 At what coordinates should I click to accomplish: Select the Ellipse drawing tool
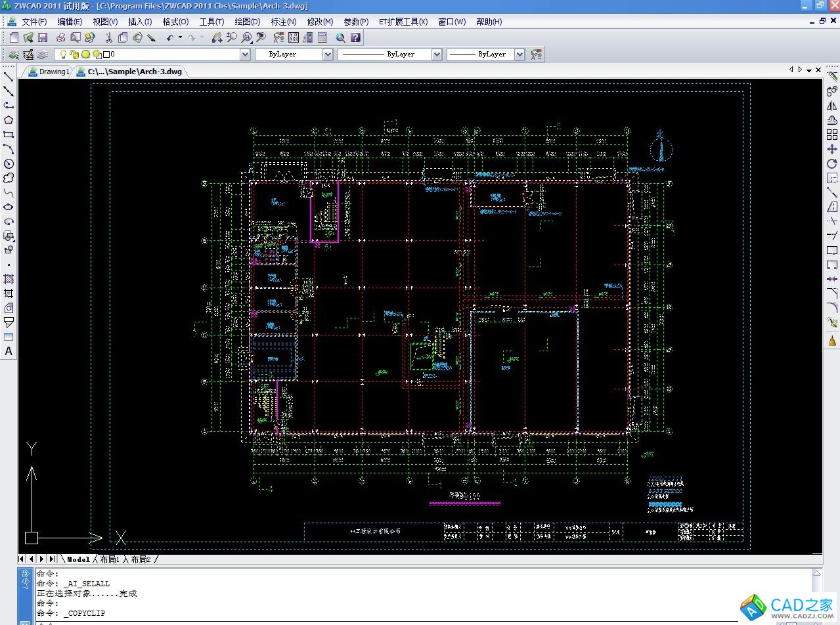[x=9, y=207]
